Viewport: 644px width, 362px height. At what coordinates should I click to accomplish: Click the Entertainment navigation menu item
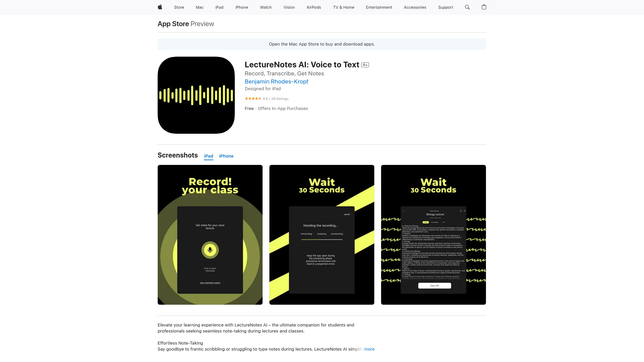(379, 7)
